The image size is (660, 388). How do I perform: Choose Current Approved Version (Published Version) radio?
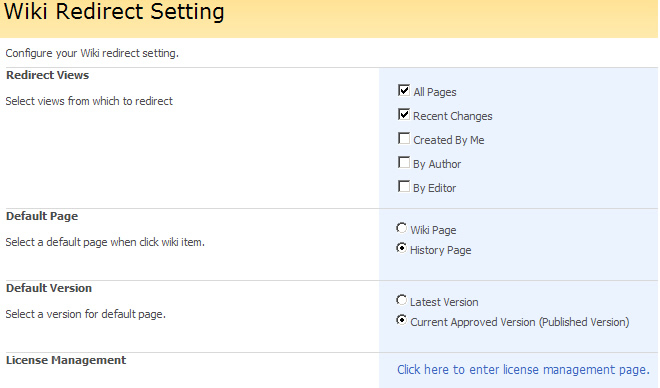402,320
